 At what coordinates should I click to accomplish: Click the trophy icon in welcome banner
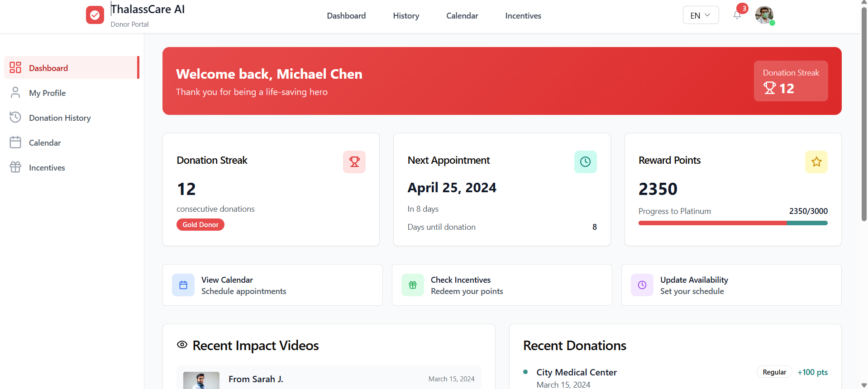[x=769, y=88]
